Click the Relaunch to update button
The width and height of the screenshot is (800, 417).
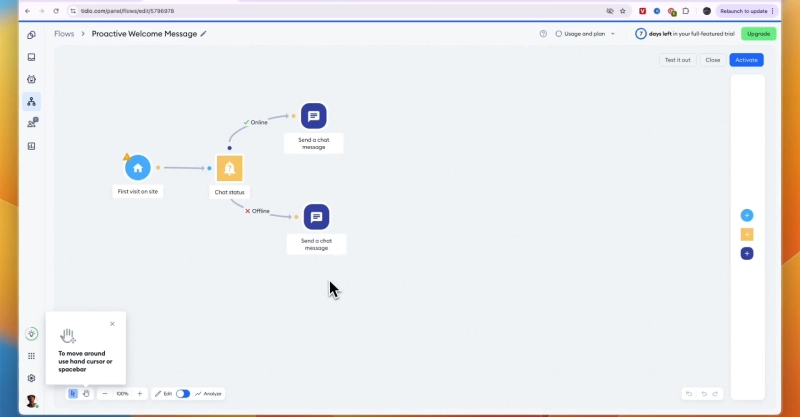click(x=746, y=11)
